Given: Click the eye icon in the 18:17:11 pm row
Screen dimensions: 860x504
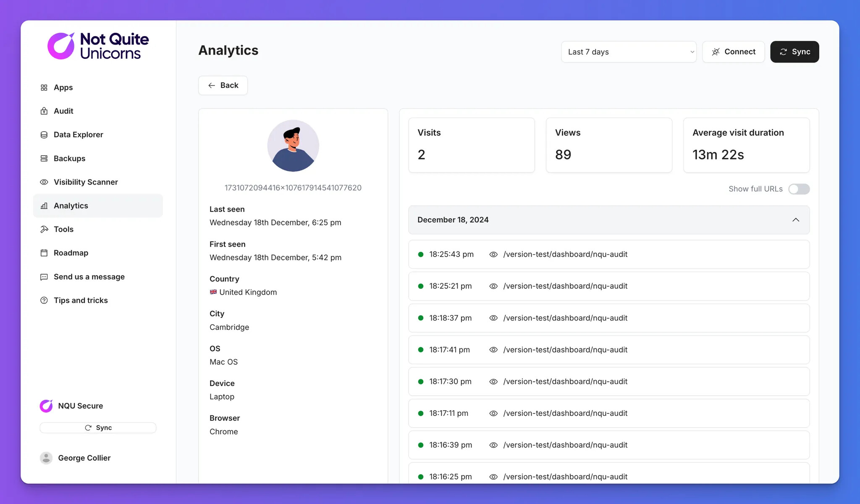Looking at the screenshot, I should pyautogui.click(x=493, y=413).
